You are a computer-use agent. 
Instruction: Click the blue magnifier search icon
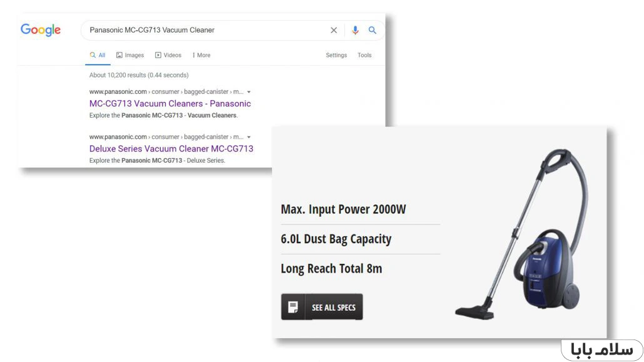click(x=373, y=30)
